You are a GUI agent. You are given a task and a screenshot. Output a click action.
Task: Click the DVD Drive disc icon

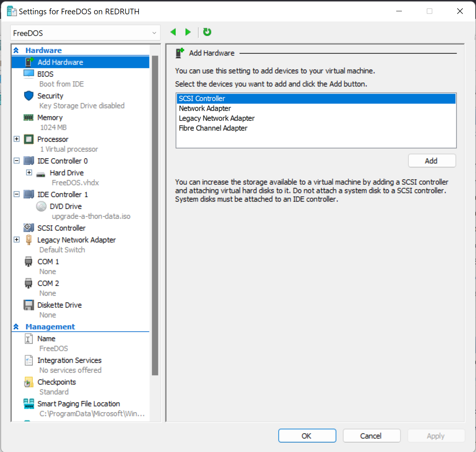(x=41, y=206)
